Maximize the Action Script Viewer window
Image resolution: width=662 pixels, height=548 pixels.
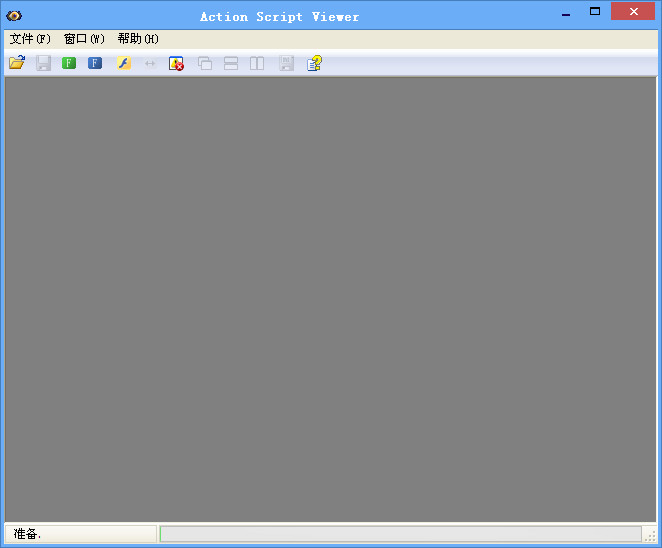tap(595, 11)
